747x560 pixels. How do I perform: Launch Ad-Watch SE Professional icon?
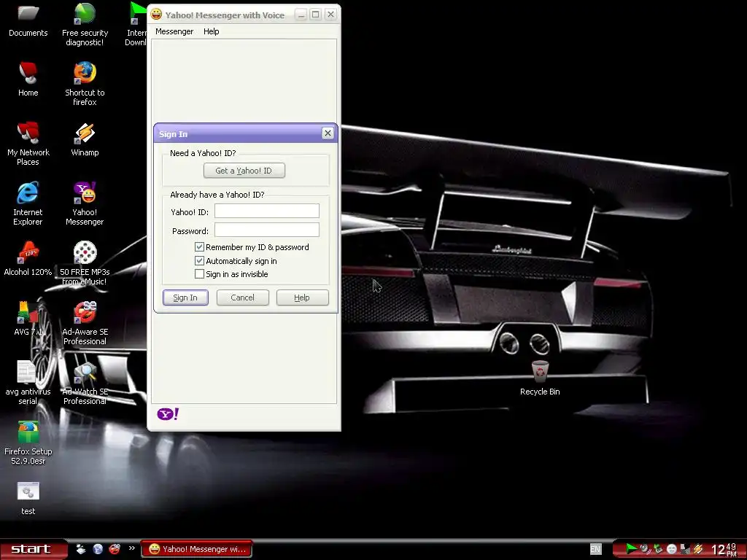(x=85, y=382)
